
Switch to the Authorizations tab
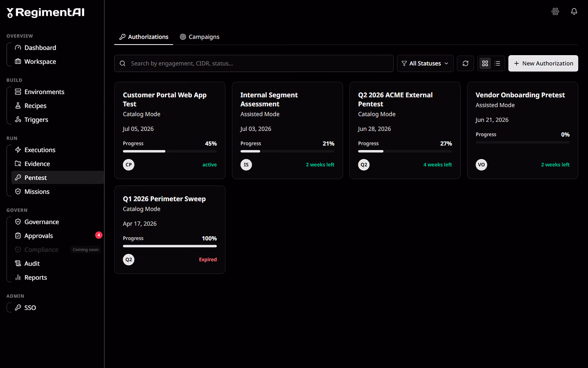(x=144, y=37)
